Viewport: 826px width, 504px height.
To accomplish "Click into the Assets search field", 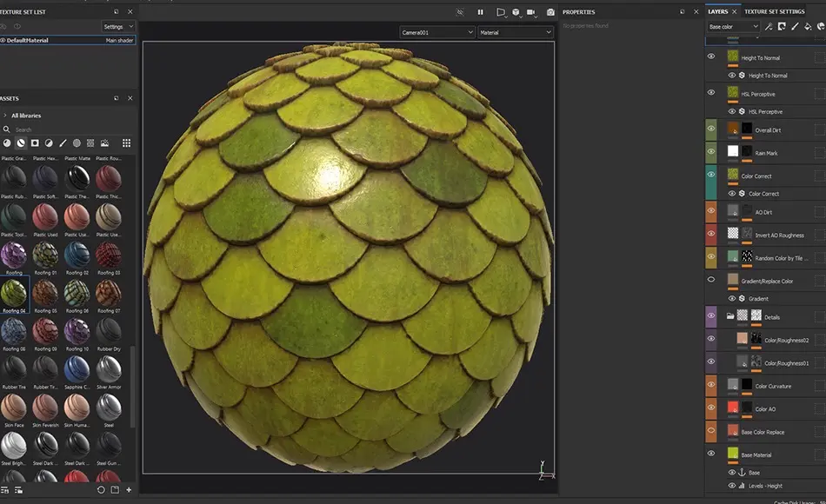I will pyautogui.click(x=74, y=129).
